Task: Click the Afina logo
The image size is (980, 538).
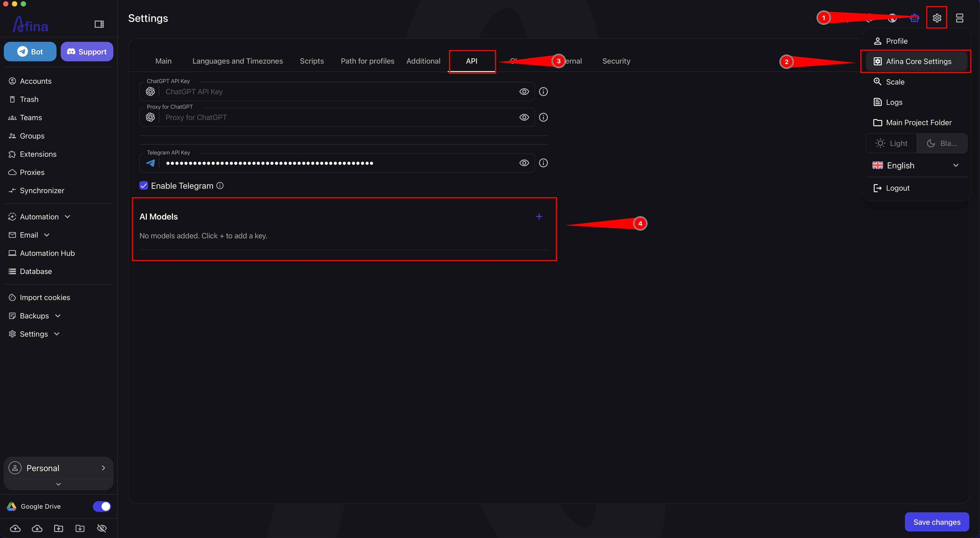Action: click(30, 24)
